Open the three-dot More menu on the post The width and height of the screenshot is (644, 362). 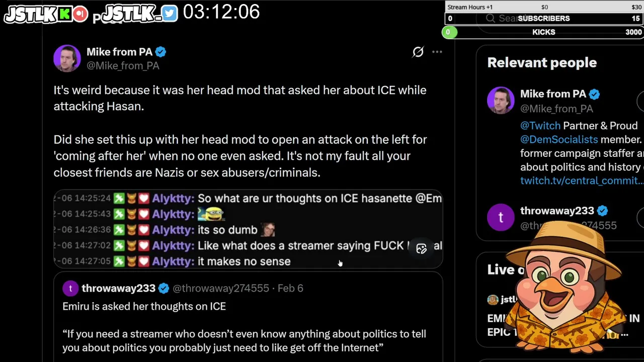pyautogui.click(x=437, y=52)
